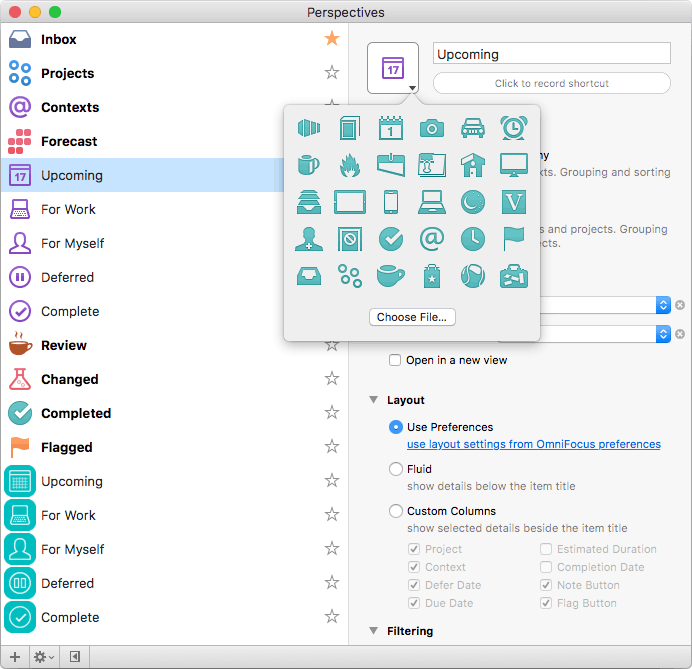Image resolution: width=692 pixels, height=669 pixels.
Task: Select the Contexts perspective
Action: pyautogui.click(x=141, y=107)
